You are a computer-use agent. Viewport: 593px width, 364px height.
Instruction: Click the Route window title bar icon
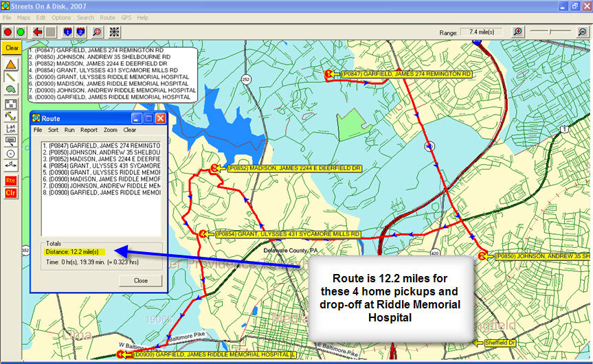tap(36, 118)
